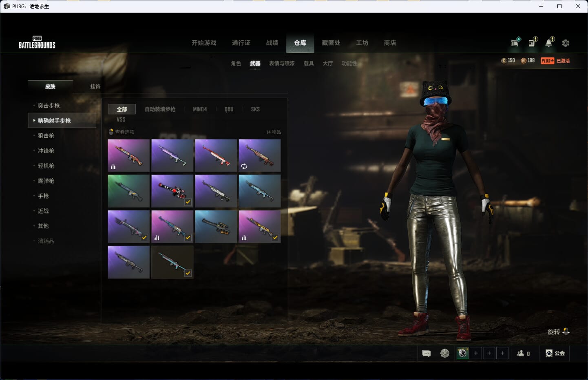This screenshot has height=380, width=588.
Task: Expand the 其他 category
Action: 43,226
